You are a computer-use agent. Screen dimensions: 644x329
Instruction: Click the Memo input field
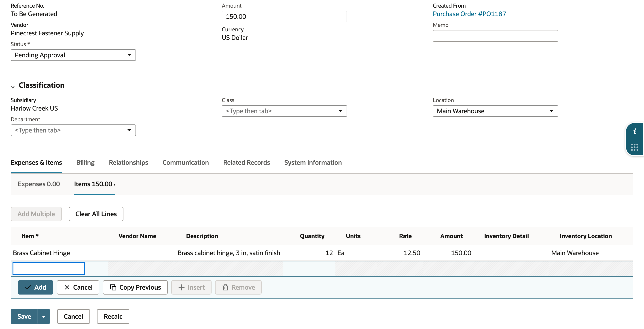coord(495,36)
